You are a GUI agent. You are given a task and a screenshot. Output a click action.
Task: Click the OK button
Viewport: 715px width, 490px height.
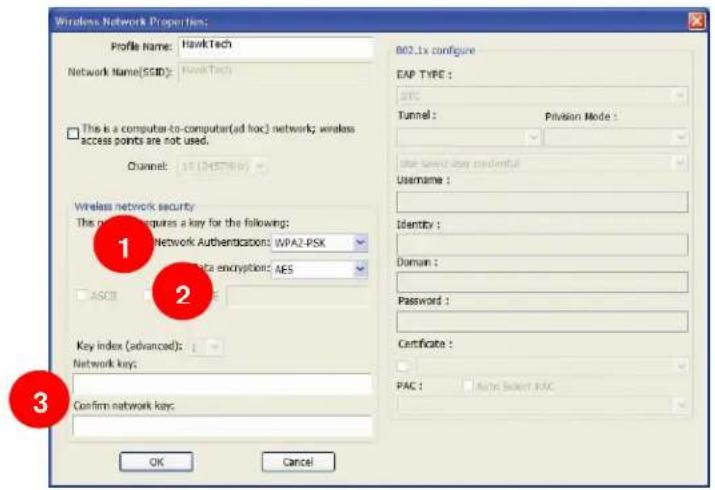156,462
